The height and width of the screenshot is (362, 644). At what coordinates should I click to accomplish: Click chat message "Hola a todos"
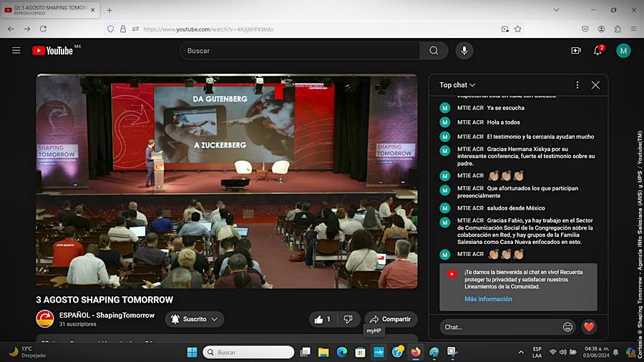pos(503,122)
